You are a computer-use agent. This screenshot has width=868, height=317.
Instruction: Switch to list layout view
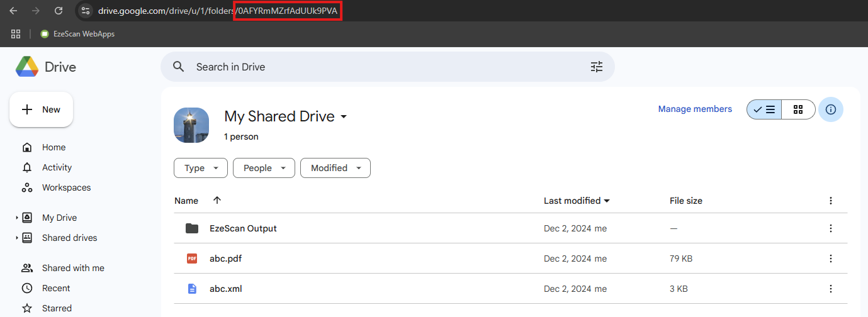coord(765,109)
